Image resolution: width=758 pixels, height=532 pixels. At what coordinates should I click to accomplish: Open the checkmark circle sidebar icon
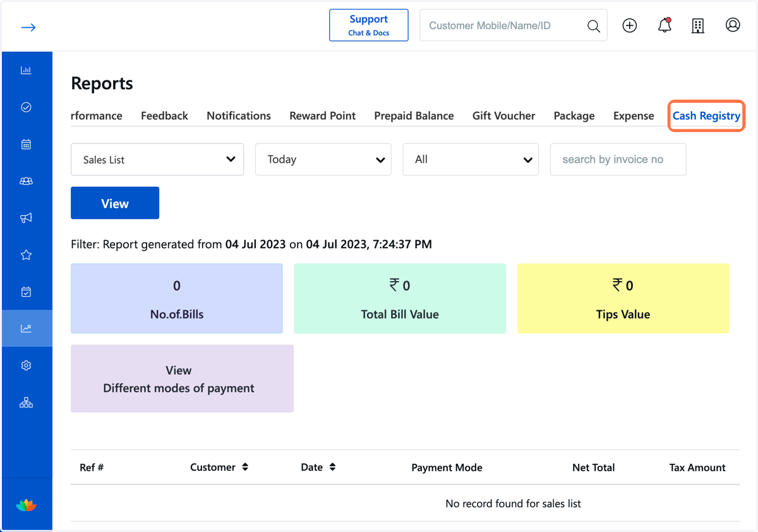tap(26, 107)
